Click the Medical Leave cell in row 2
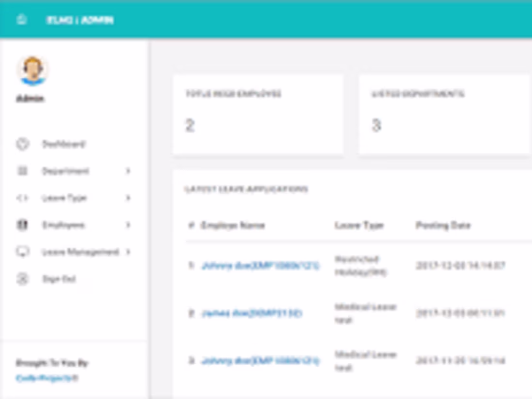 pos(366,313)
